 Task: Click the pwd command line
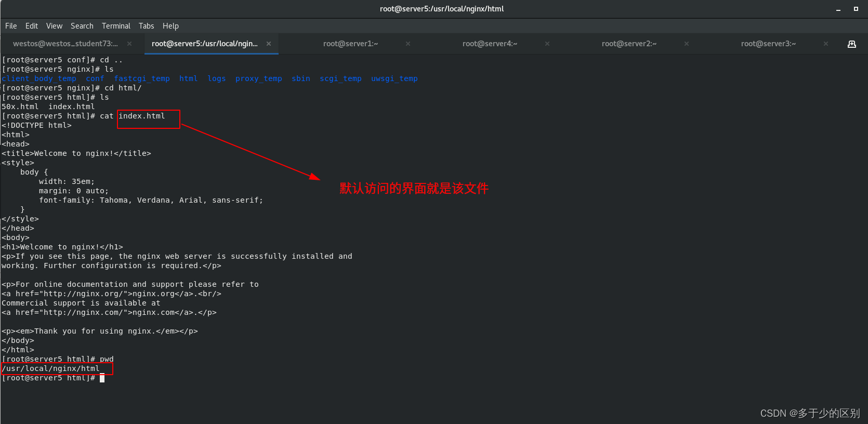pyautogui.click(x=58, y=359)
